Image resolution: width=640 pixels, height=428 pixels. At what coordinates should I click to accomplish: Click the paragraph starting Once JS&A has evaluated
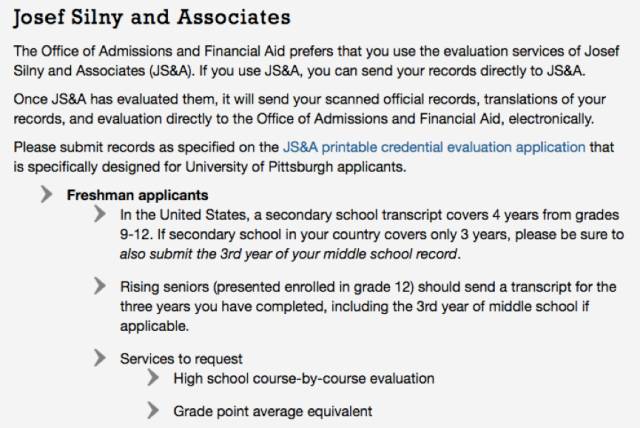tap(310, 109)
